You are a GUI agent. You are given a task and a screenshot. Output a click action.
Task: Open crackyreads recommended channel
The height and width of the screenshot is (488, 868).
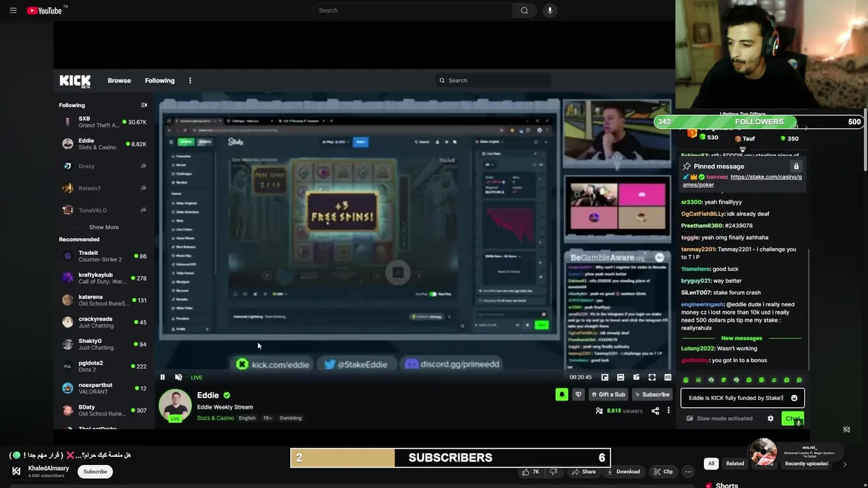[103, 322]
